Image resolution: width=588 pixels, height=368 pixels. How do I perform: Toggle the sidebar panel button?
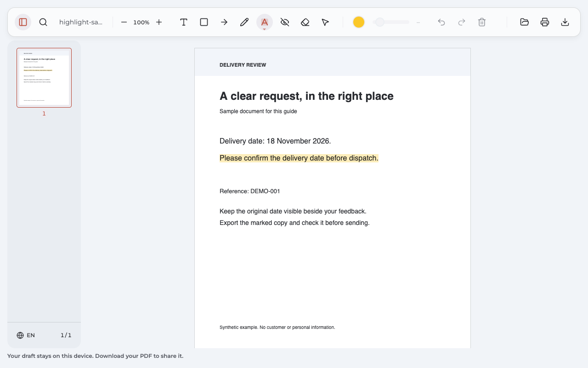pyautogui.click(x=23, y=22)
